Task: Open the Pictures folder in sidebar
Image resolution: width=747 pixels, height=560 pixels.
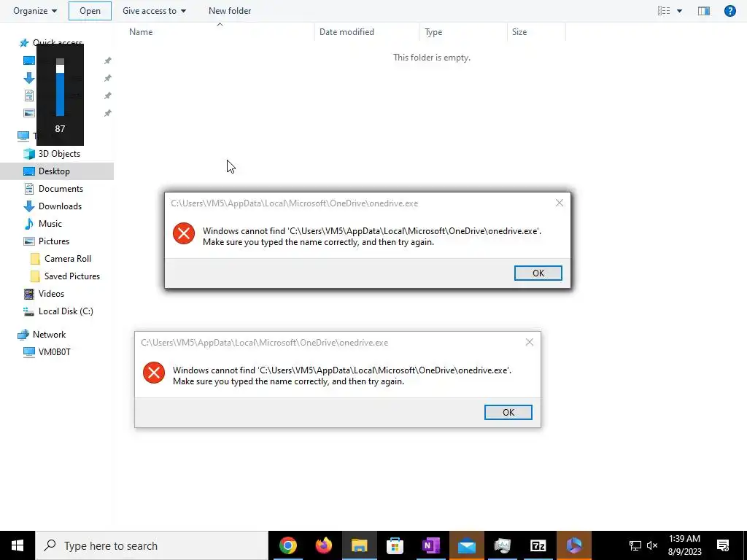Action: pos(54,241)
